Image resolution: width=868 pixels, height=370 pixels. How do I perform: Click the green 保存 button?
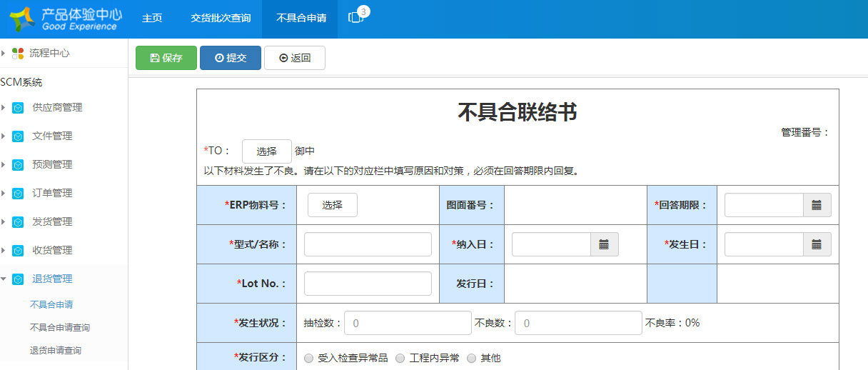[166, 58]
